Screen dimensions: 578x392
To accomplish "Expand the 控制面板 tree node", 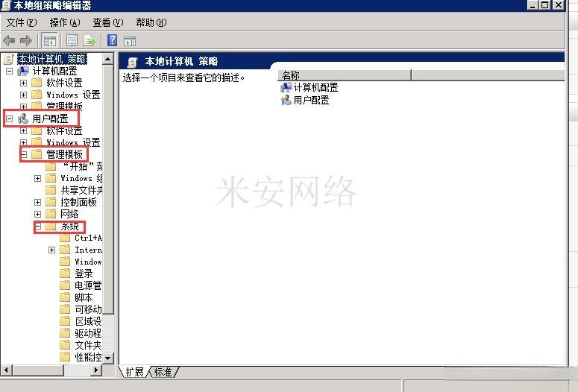I will pyautogui.click(x=38, y=202).
